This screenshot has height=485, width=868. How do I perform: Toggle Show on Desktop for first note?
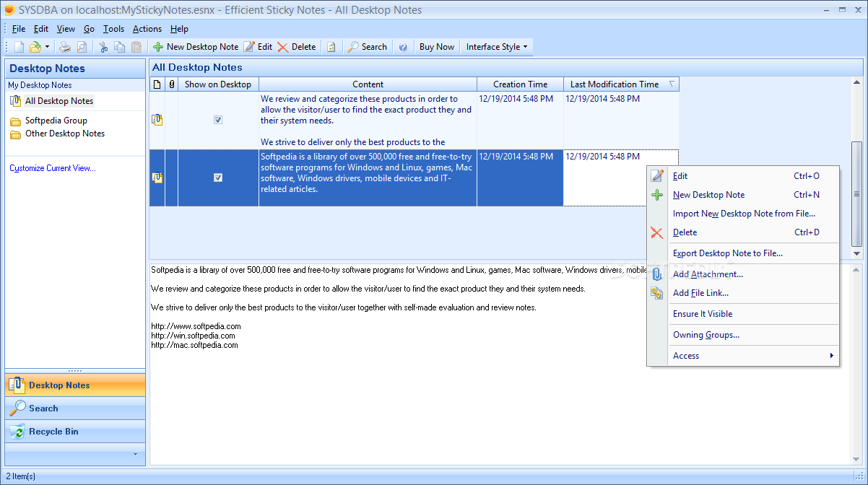pyautogui.click(x=218, y=121)
